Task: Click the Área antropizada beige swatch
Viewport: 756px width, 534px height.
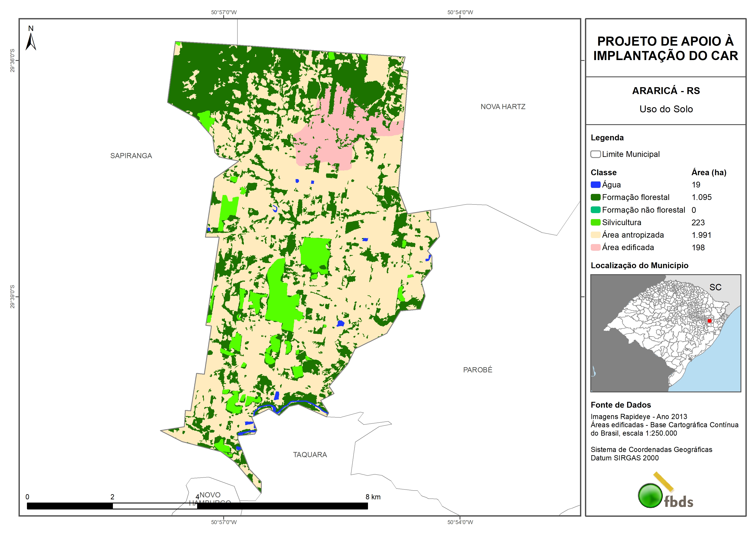Action: [x=595, y=235]
